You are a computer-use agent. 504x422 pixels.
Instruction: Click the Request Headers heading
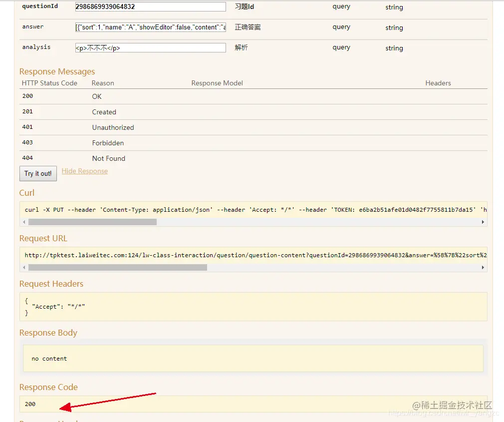click(51, 284)
